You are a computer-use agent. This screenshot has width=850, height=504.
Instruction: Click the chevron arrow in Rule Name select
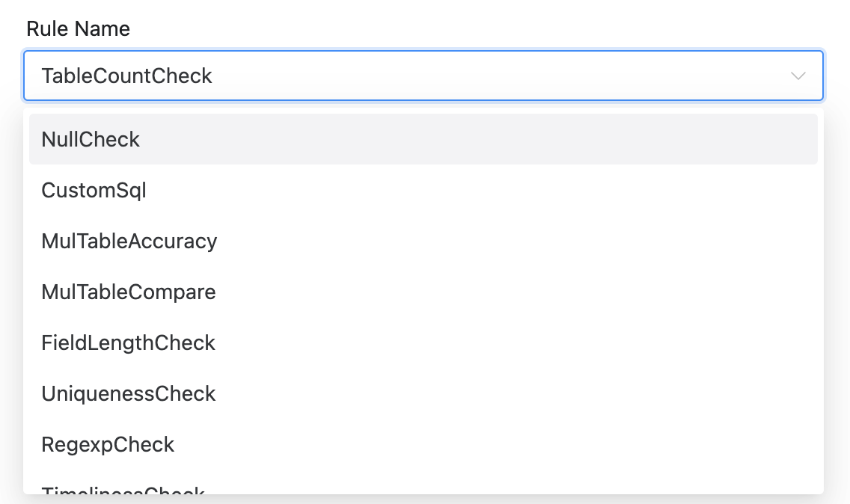point(798,76)
